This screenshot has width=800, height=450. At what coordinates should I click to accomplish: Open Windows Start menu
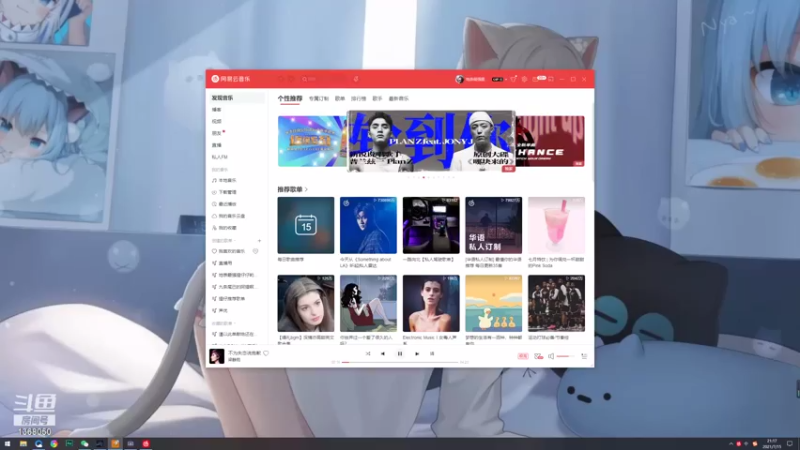tap(7, 444)
